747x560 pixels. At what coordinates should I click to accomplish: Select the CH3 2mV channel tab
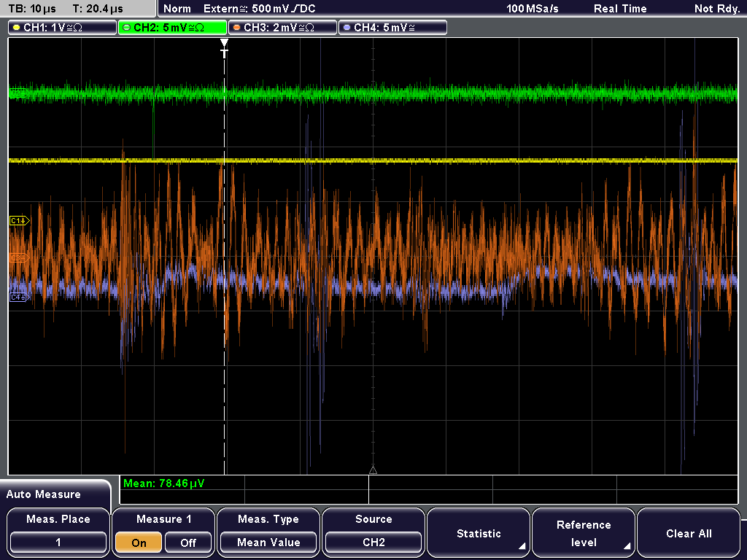click(x=282, y=28)
